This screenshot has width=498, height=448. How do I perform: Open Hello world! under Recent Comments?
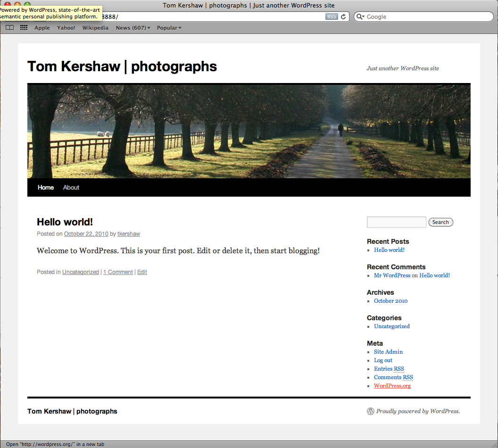pyautogui.click(x=434, y=275)
